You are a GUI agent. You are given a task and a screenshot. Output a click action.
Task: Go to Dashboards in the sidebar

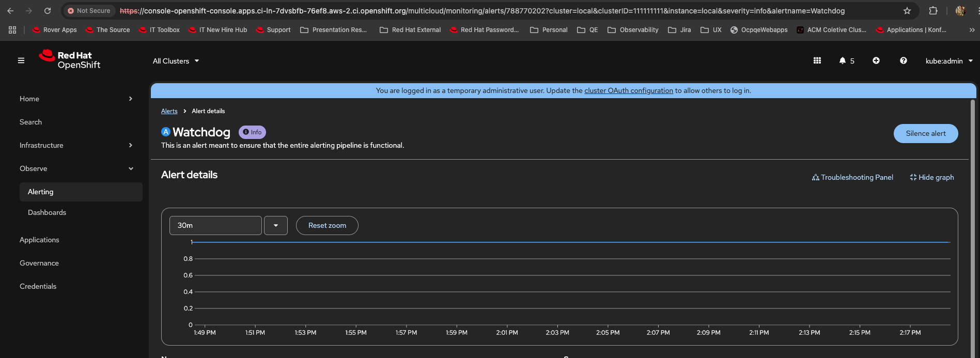(47, 212)
